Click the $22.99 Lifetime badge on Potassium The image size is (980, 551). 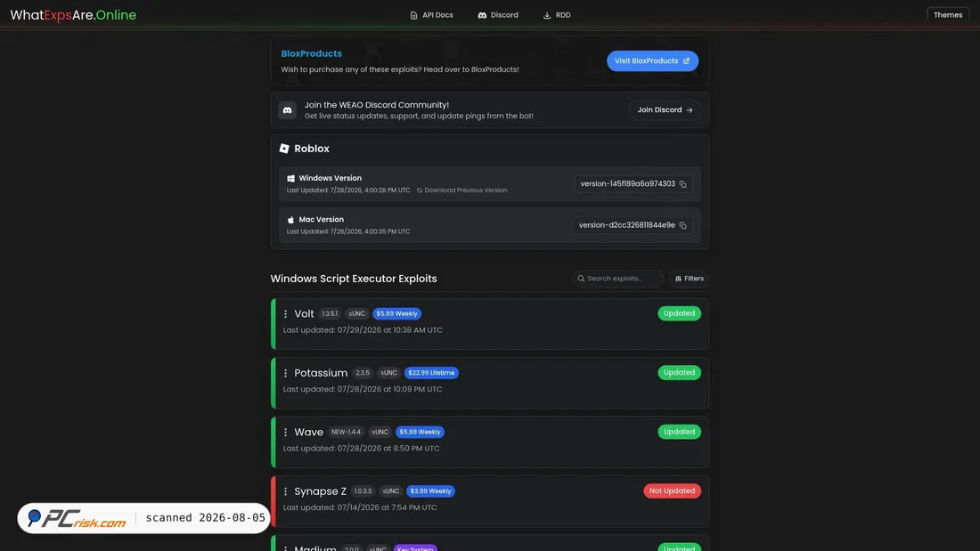(x=431, y=373)
